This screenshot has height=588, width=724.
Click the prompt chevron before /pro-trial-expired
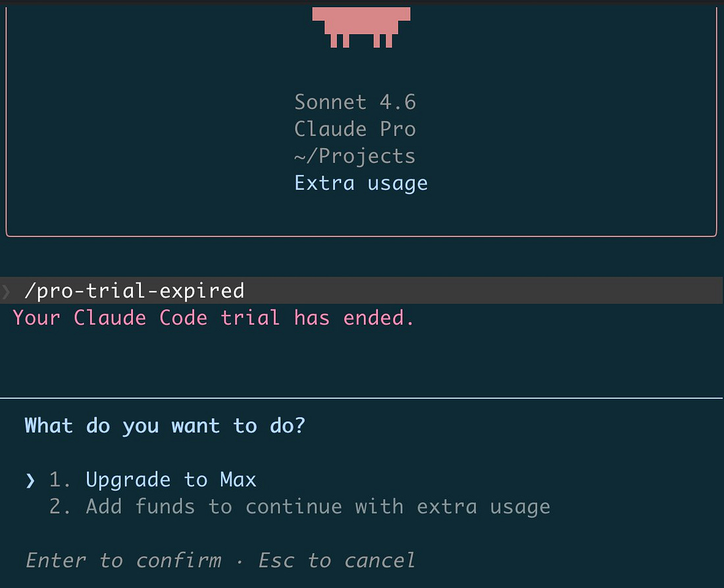tap(6, 291)
